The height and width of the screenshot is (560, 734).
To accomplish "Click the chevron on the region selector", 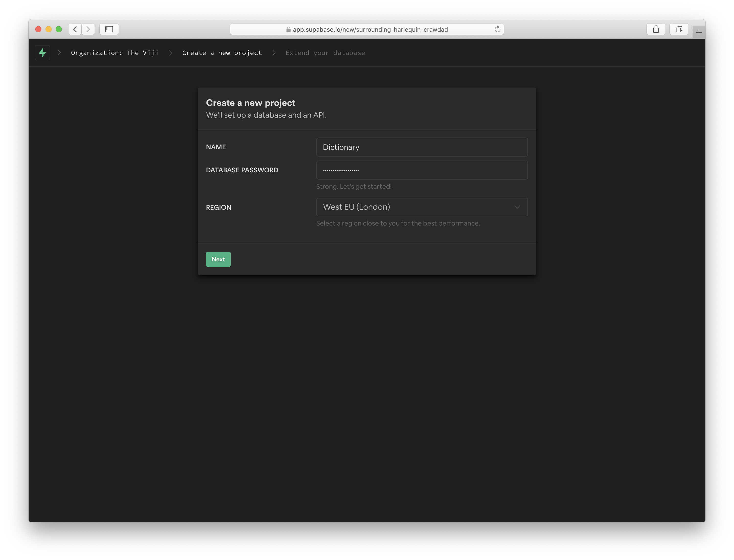I will [517, 207].
